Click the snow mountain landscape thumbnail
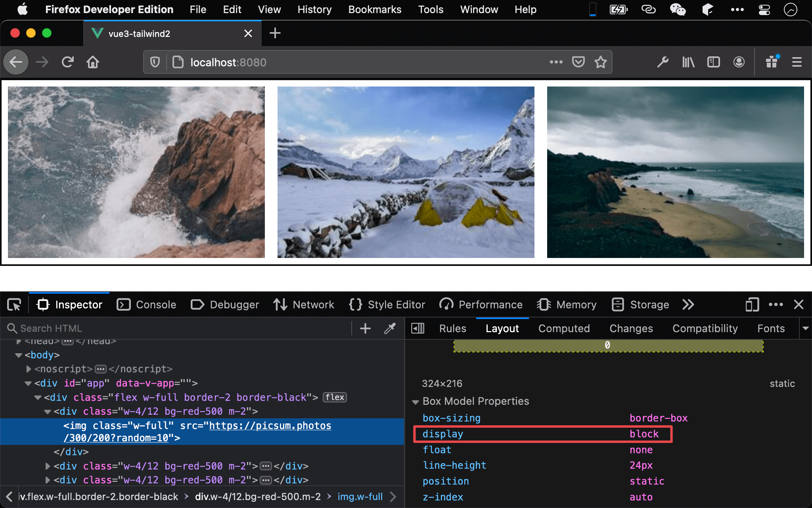812x508 pixels. tap(406, 172)
